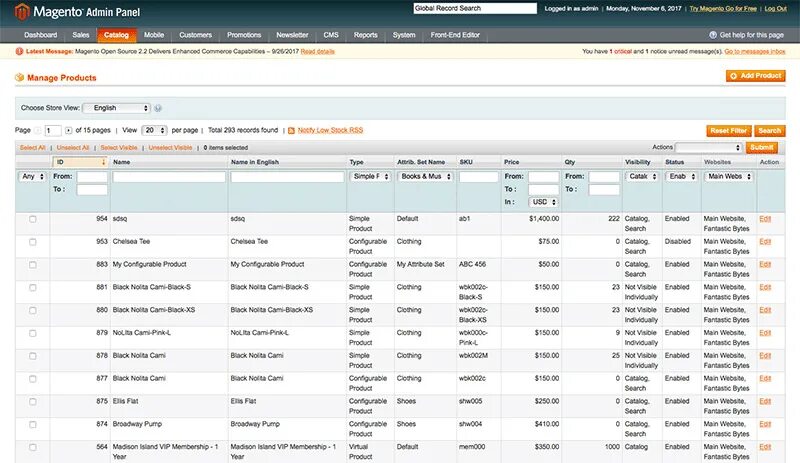Click the Manage Products box icon
This screenshot has width=800, height=463.
click(x=19, y=78)
